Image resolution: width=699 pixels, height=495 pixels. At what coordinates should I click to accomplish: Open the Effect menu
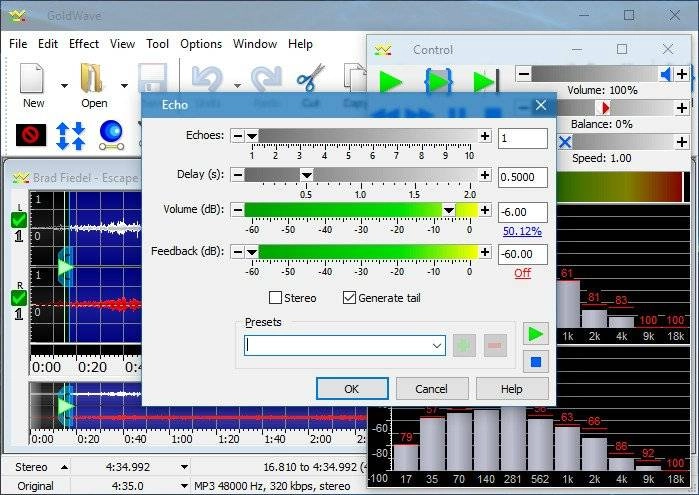tap(84, 44)
